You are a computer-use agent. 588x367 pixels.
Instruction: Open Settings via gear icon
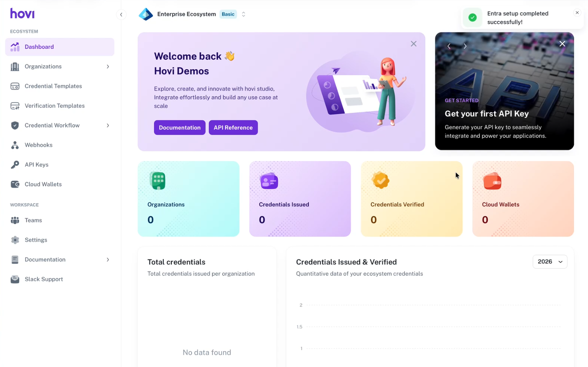(15, 240)
